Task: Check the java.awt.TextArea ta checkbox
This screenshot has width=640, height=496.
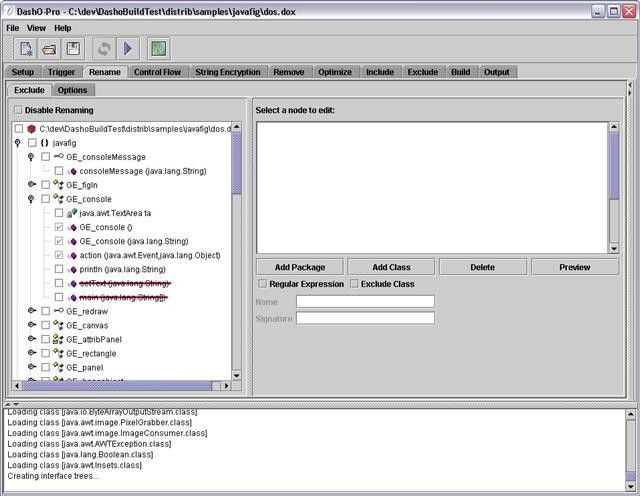Action: tap(59, 213)
